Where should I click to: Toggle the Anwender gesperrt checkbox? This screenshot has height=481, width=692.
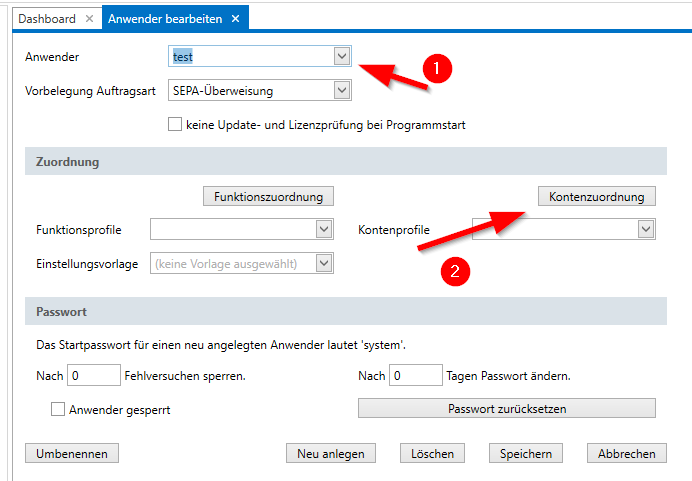tap(58, 409)
